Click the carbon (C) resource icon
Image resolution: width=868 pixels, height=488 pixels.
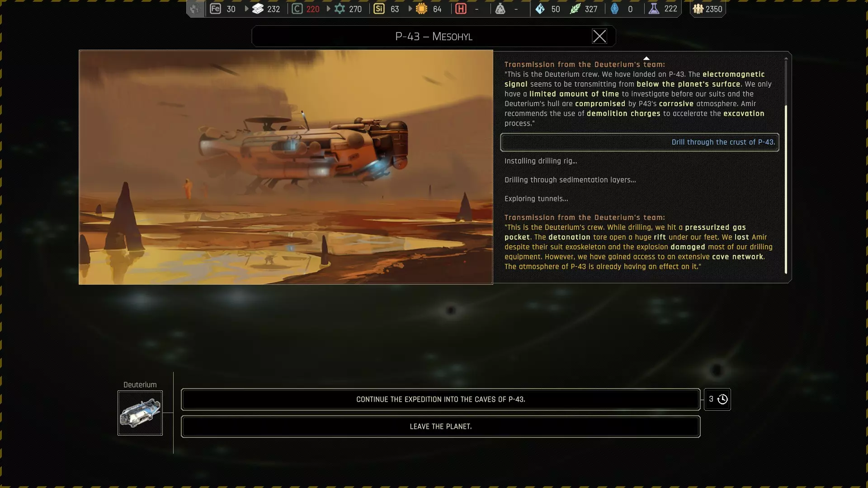297,9
